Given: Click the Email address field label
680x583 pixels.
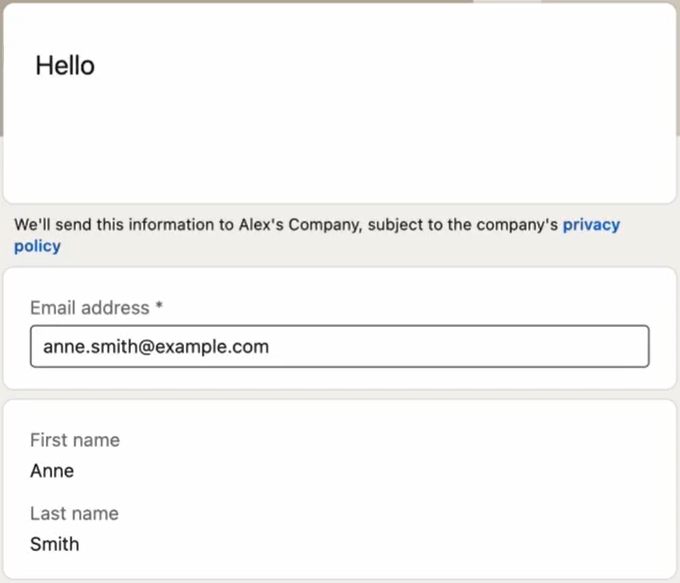Looking at the screenshot, I should point(89,308).
